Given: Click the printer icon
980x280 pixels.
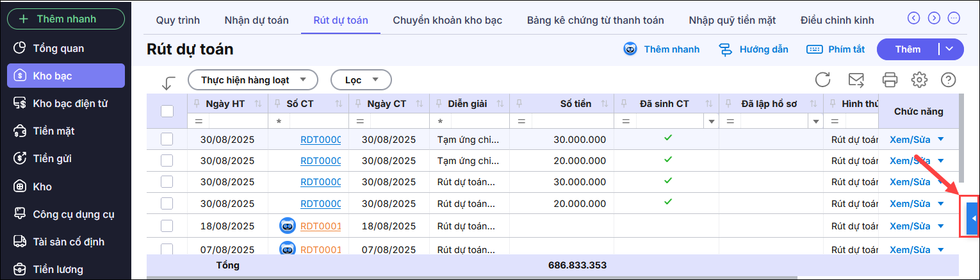Looking at the screenshot, I should [890, 80].
